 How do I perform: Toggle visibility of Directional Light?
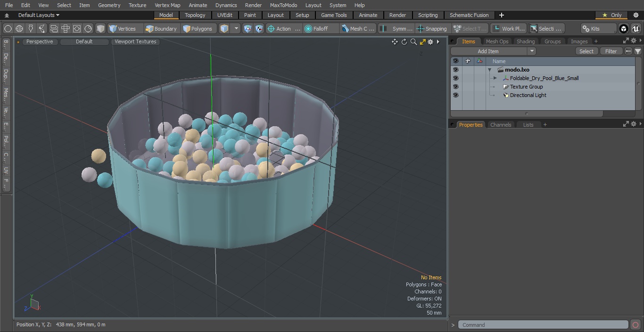pyautogui.click(x=455, y=95)
